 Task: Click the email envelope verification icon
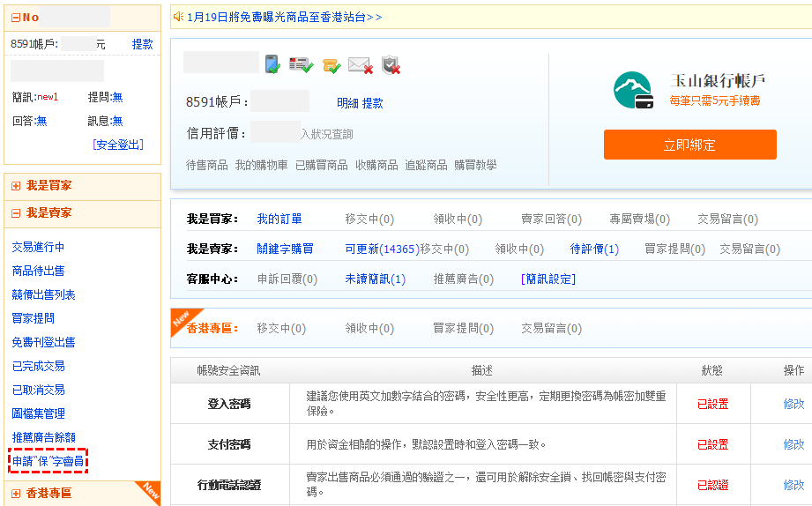(x=360, y=64)
